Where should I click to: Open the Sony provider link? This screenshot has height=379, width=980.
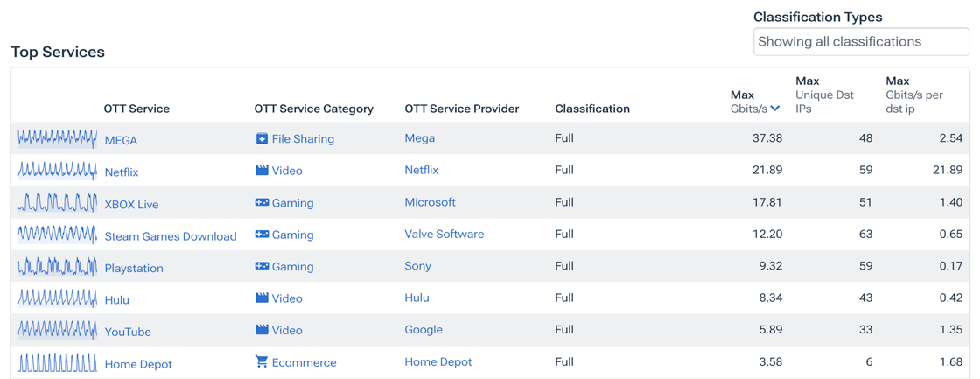tap(418, 266)
